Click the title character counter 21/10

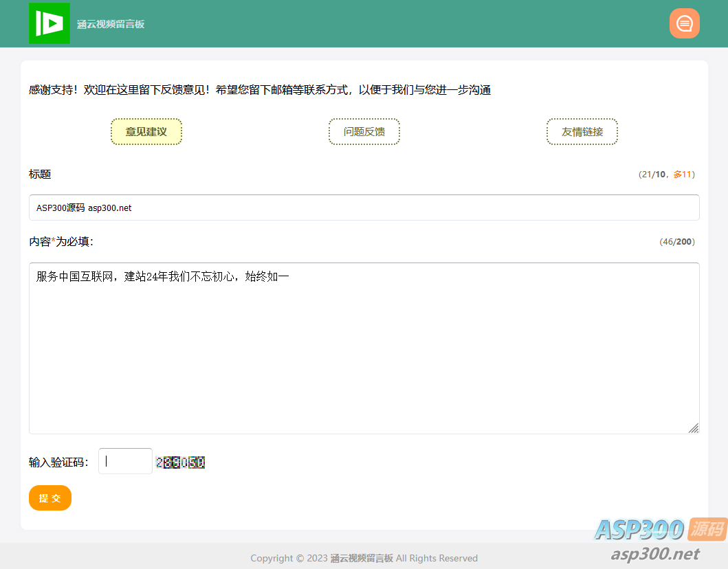tap(666, 175)
